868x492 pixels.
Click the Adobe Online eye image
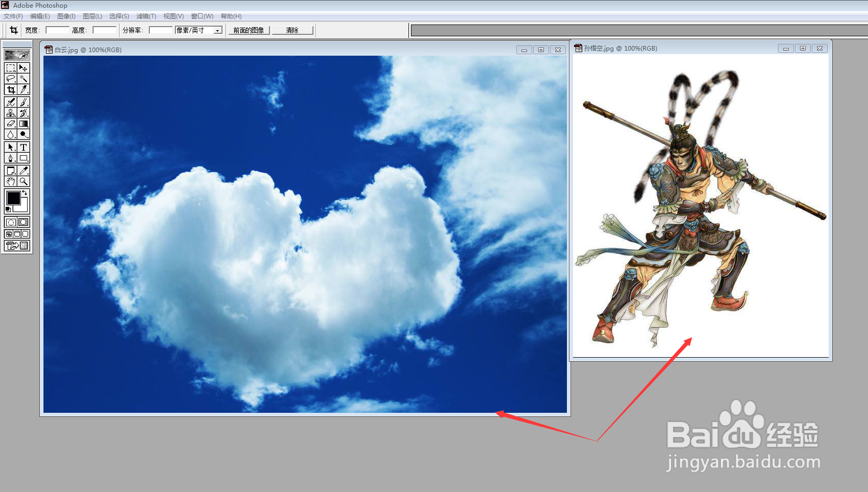[x=17, y=55]
